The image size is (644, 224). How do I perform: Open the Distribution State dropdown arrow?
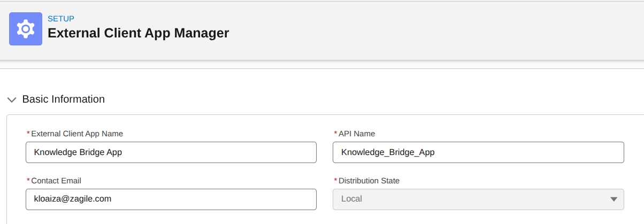pos(614,199)
